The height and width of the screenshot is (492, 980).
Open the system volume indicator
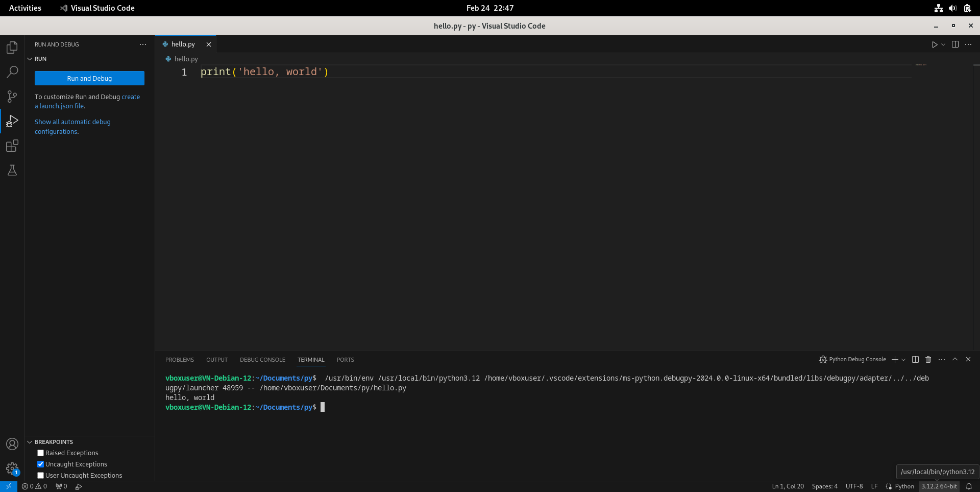(952, 8)
